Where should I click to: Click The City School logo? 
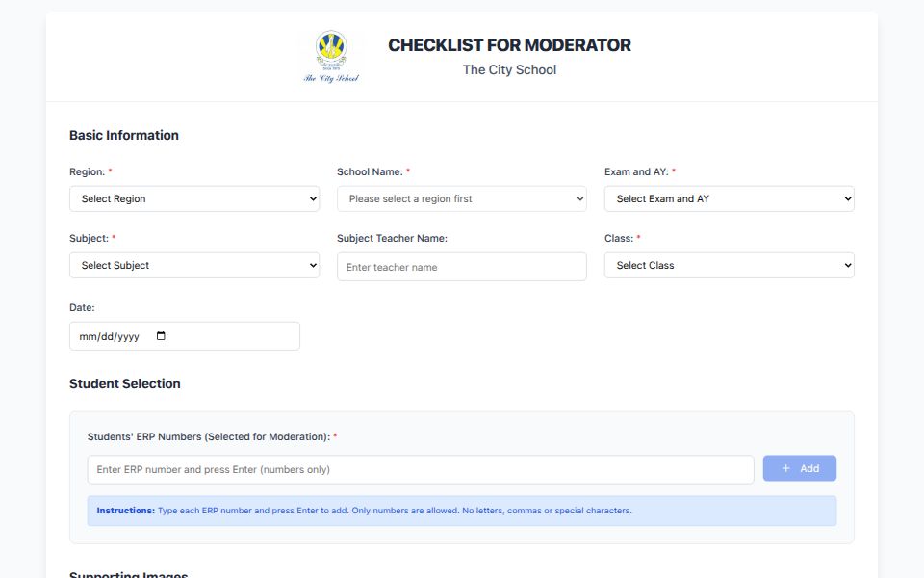[x=331, y=56]
